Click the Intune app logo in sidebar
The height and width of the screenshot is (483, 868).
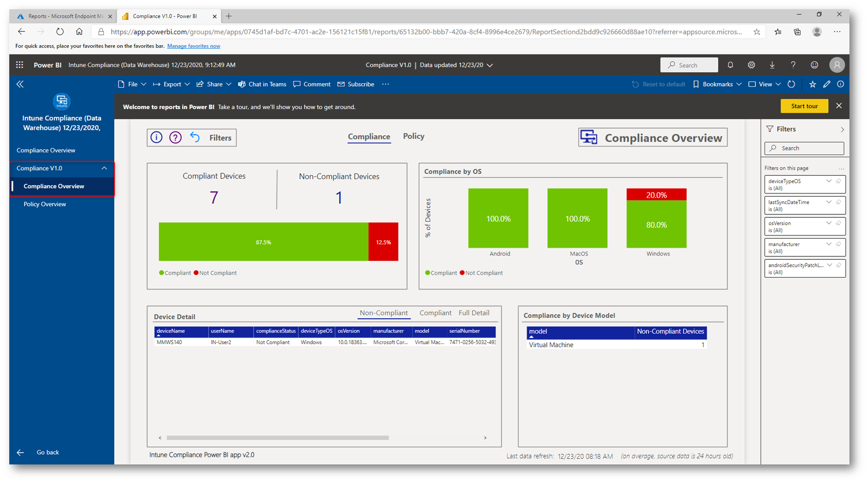(x=62, y=102)
